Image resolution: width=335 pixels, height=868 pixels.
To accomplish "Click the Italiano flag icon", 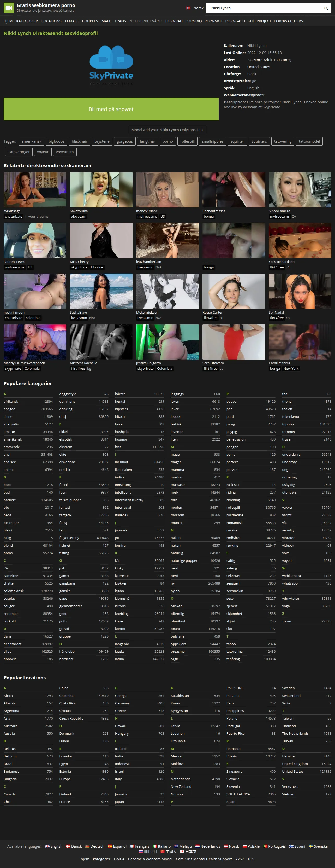I will [x=155, y=846].
